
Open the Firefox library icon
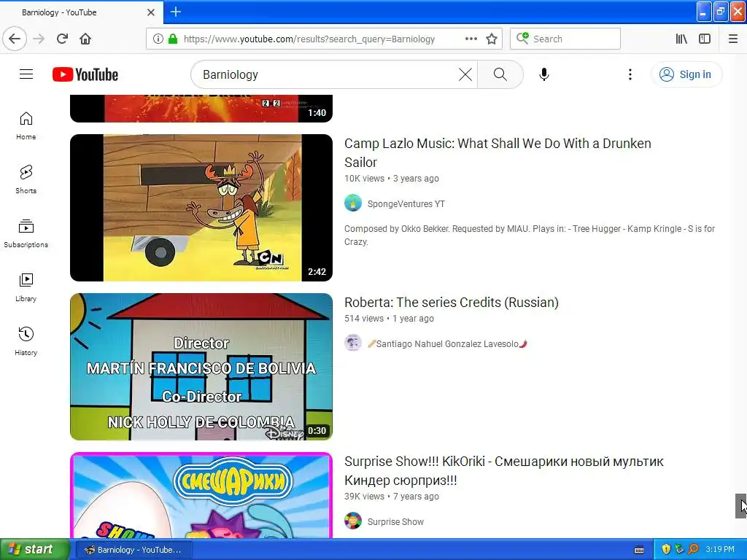pyautogui.click(x=681, y=39)
